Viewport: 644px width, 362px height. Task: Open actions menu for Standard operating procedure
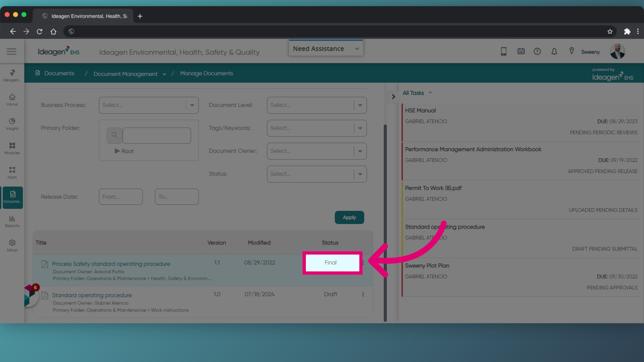pos(363,294)
